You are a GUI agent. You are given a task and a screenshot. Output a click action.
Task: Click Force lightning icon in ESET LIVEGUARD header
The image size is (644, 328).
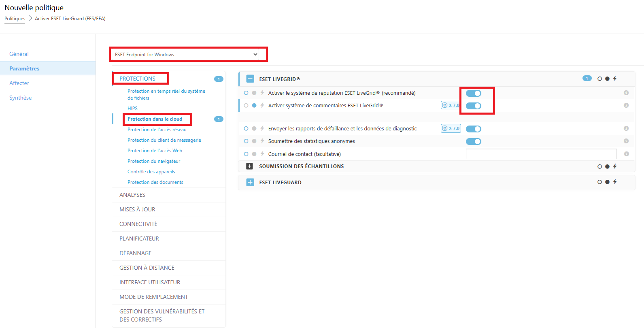tap(615, 182)
